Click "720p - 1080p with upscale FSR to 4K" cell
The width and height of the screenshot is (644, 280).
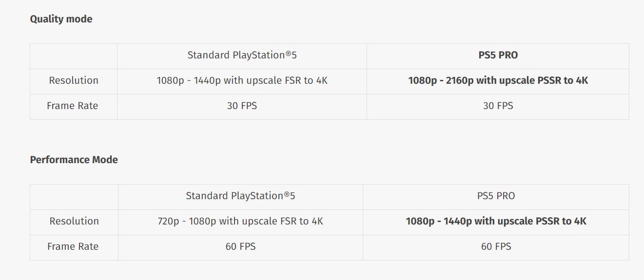240,221
